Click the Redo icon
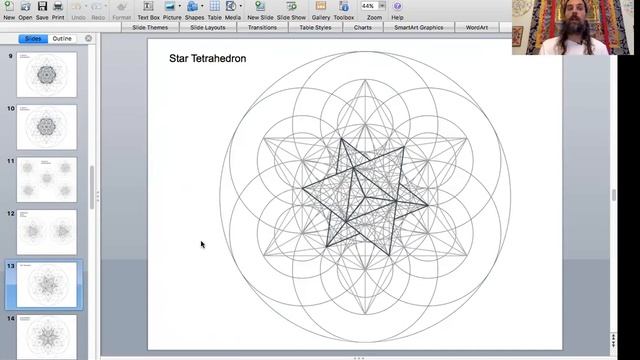Image resolution: width=640 pixels, height=360 pixels. pos(96,7)
